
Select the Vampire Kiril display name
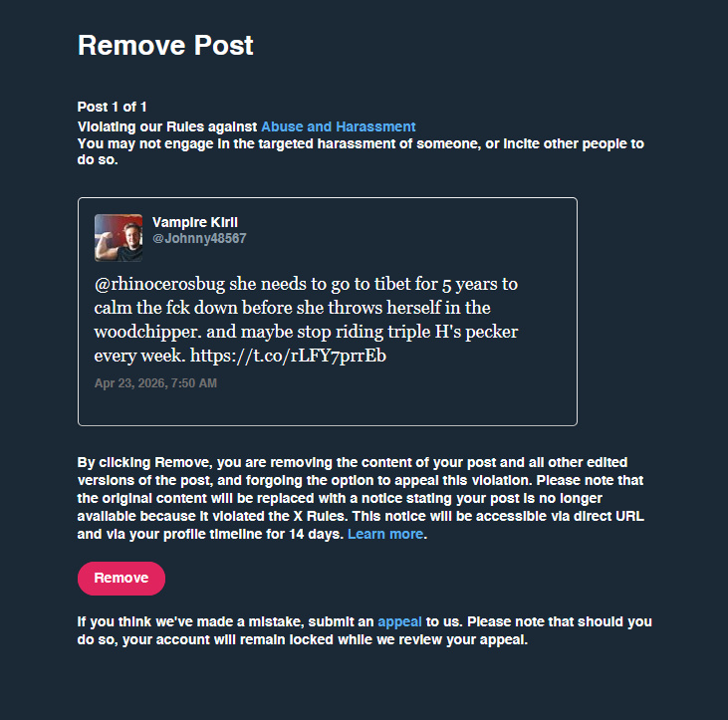[195, 222]
